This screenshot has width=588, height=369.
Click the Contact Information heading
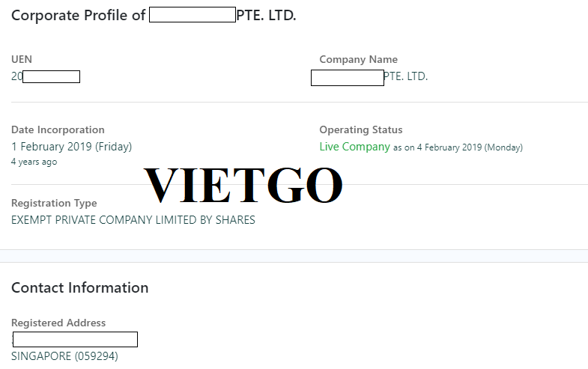click(80, 287)
